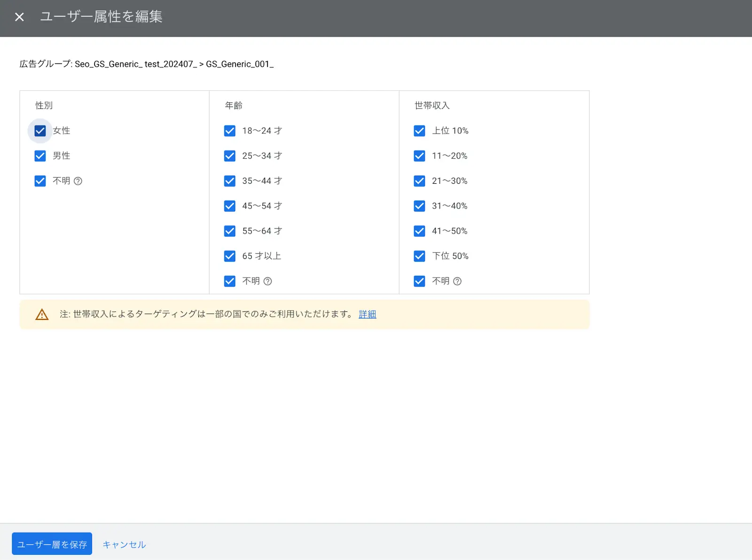The height and width of the screenshot is (560, 752).
Task: Click the ユーザー層を保存 button
Action: pyautogui.click(x=52, y=544)
